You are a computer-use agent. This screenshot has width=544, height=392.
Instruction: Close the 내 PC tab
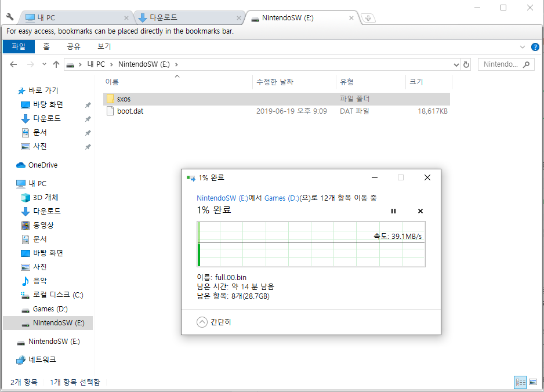click(x=126, y=18)
